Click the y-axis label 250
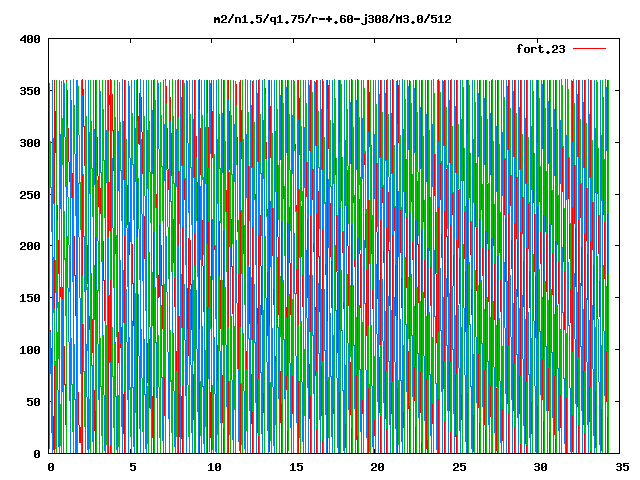Screen dimensions: 640x480 tap(30, 195)
